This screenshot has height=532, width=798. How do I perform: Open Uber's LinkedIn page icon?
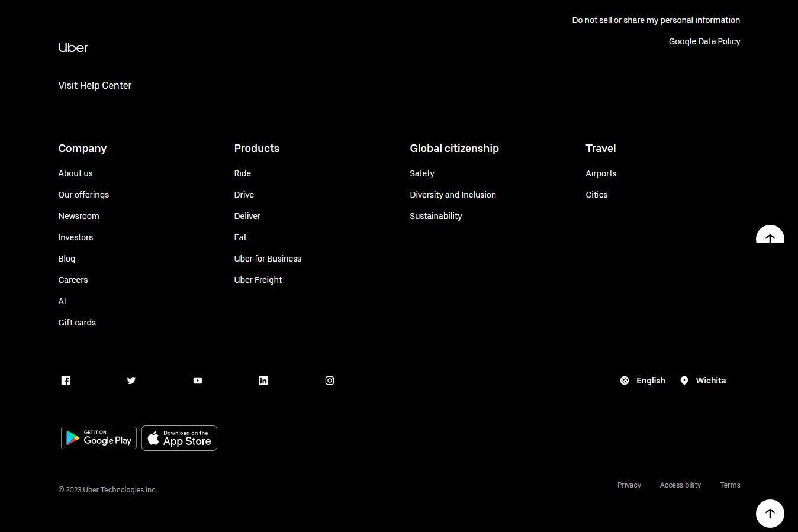(263, 381)
